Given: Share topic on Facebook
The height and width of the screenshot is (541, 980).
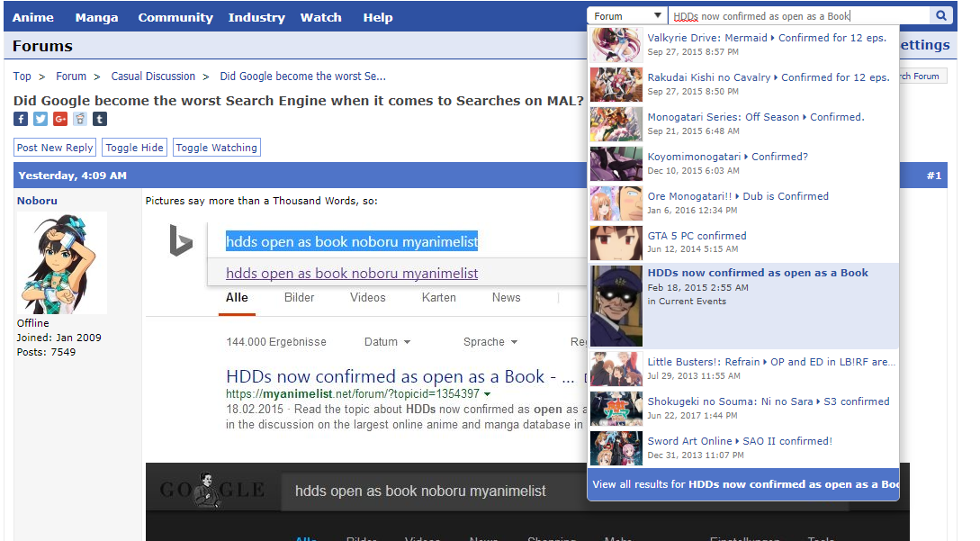Looking at the screenshot, I should click(x=21, y=119).
